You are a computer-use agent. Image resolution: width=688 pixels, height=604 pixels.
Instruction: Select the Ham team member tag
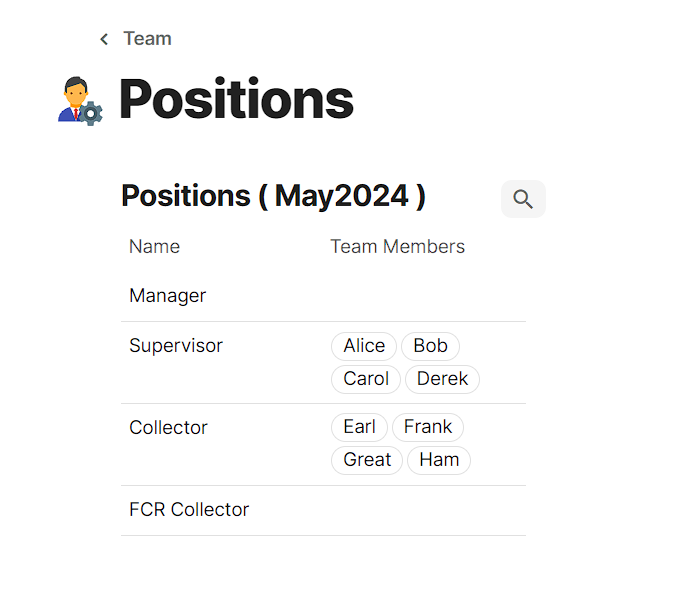pyautogui.click(x=439, y=460)
